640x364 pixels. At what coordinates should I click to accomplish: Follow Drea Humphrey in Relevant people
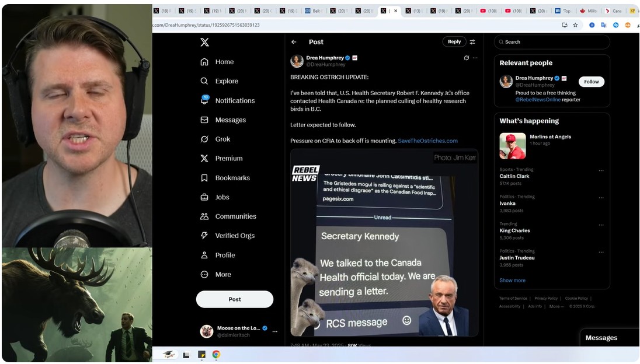591,82
